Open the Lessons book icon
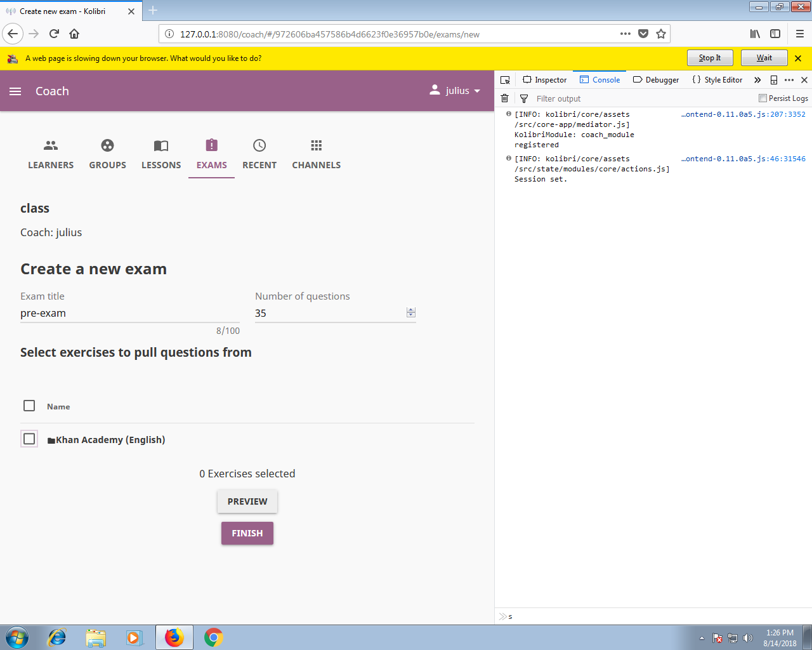 [x=160, y=146]
